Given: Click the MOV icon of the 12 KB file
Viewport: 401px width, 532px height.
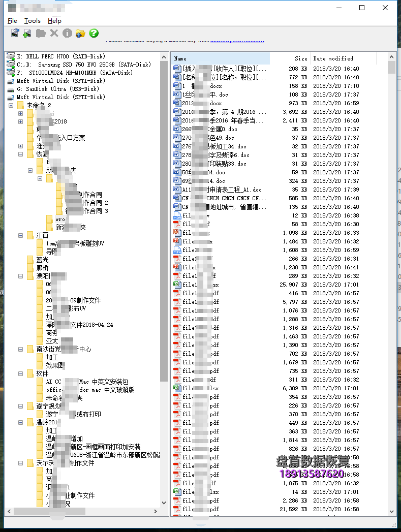Looking at the screenshot, I should tap(177, 215).
